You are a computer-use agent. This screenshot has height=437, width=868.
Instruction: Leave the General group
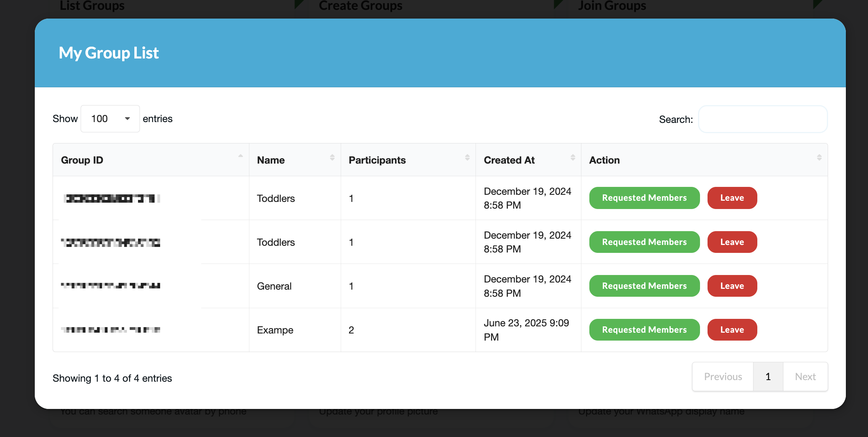tap(732, 286)
